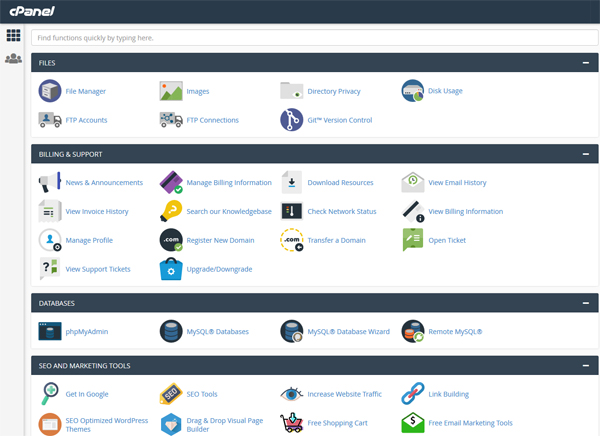Open the Upgrade/Downgrade bag icon

171,269
